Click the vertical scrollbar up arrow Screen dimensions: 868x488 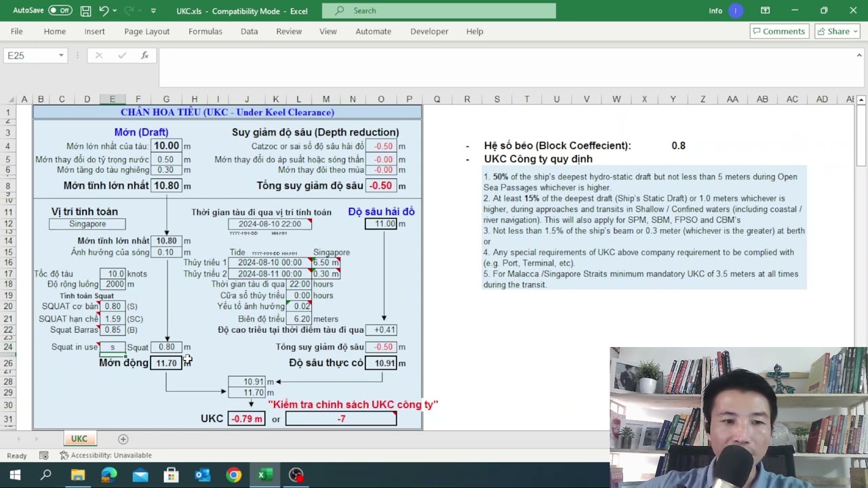[861, 100]
